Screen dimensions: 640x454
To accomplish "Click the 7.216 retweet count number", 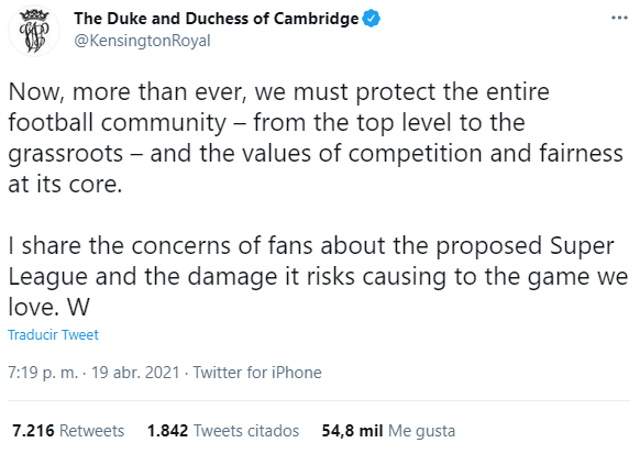I will (33, 431).
